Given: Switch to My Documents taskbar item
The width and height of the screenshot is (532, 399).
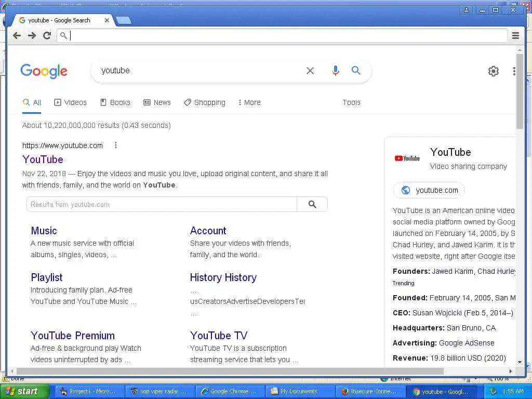Looking at the screenshot, I should coord(299,392).
